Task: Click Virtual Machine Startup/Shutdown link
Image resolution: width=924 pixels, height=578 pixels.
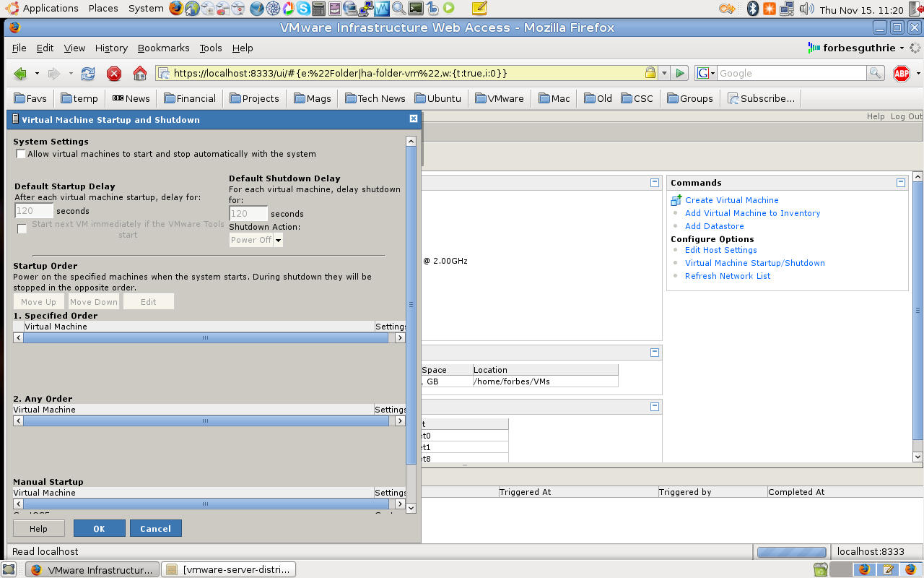Action: point(755,263)
